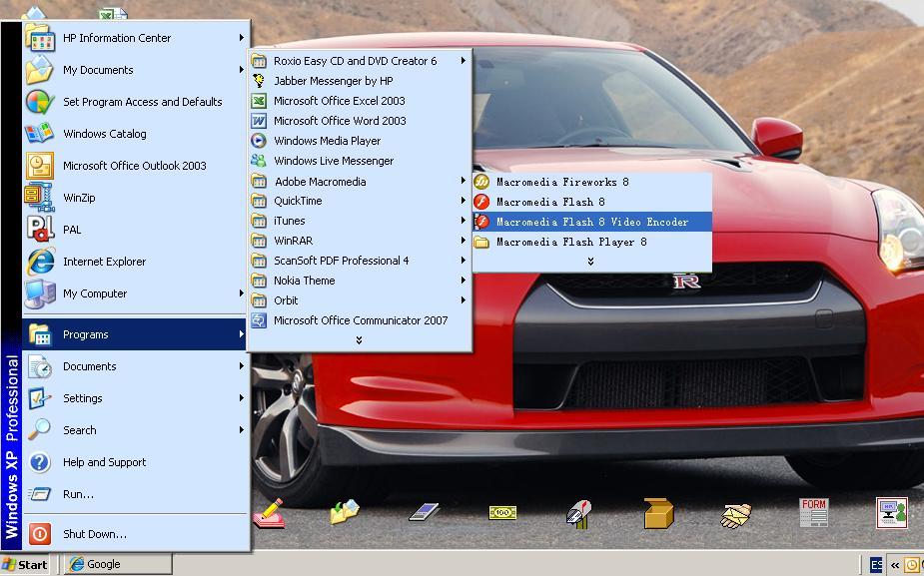
Task: Launch Microsoft Office Word 2003
Action: [x=360, y=121]
